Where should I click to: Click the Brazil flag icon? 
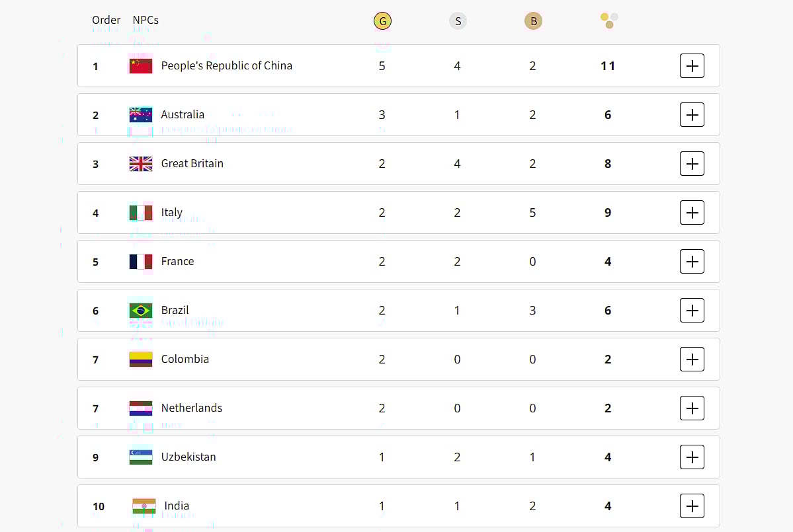tap(140, 310)
